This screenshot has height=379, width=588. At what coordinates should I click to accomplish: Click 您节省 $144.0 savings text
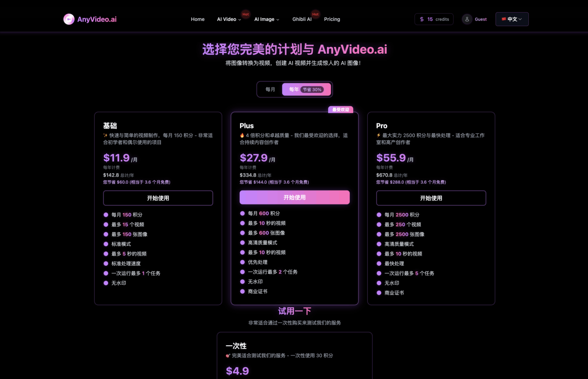(274, 182)
